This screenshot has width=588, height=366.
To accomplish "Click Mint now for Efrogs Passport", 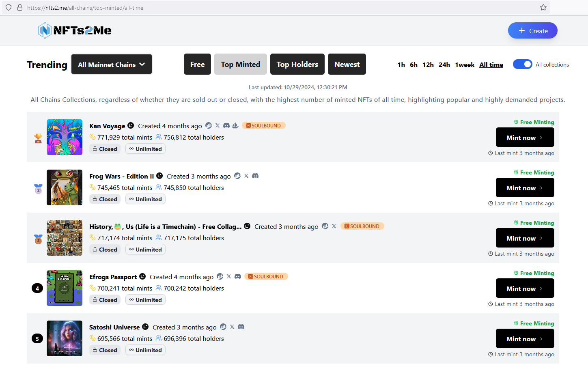I will coord(525,288).
